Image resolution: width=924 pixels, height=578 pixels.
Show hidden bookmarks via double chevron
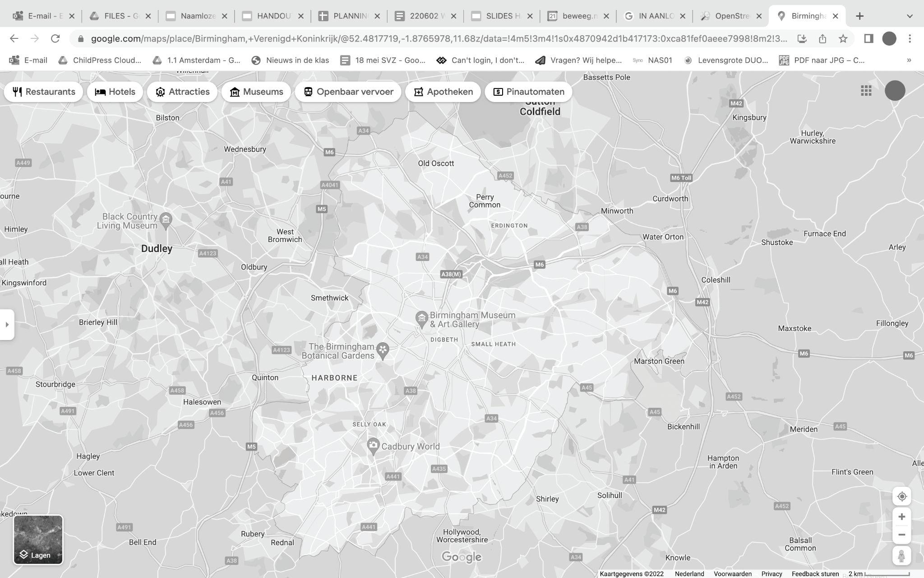909,60
